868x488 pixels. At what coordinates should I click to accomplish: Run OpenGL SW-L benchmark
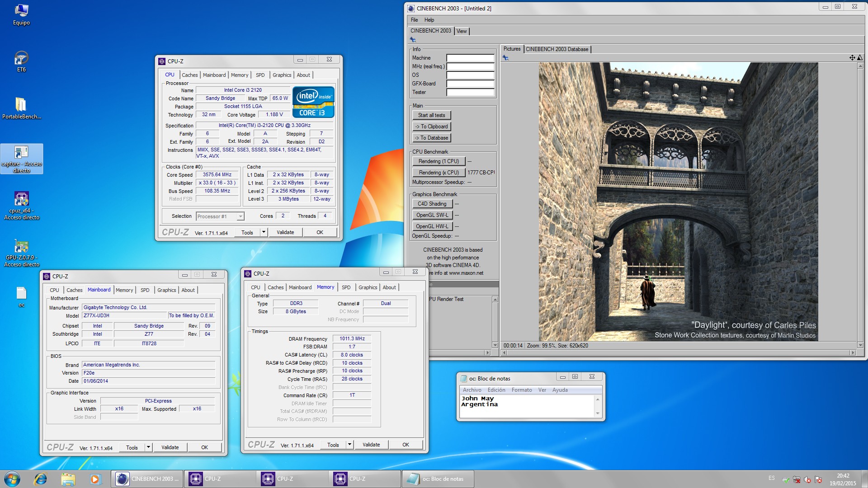(x=432, y=215)
